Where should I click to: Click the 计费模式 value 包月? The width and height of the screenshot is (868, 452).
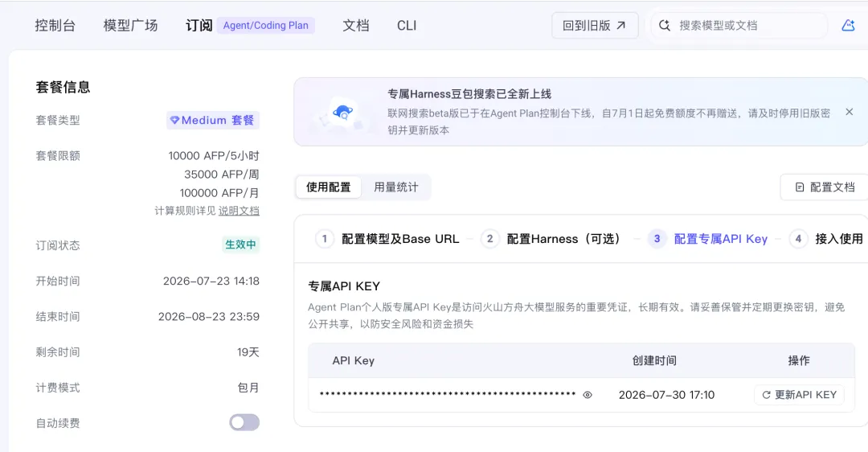[x=248, y=387]
